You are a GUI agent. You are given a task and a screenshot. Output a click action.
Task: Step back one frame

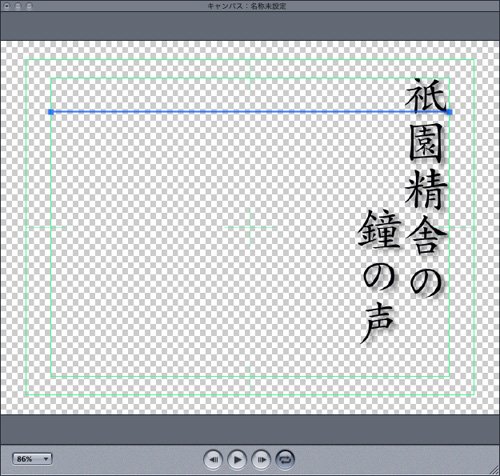point(213,460)
